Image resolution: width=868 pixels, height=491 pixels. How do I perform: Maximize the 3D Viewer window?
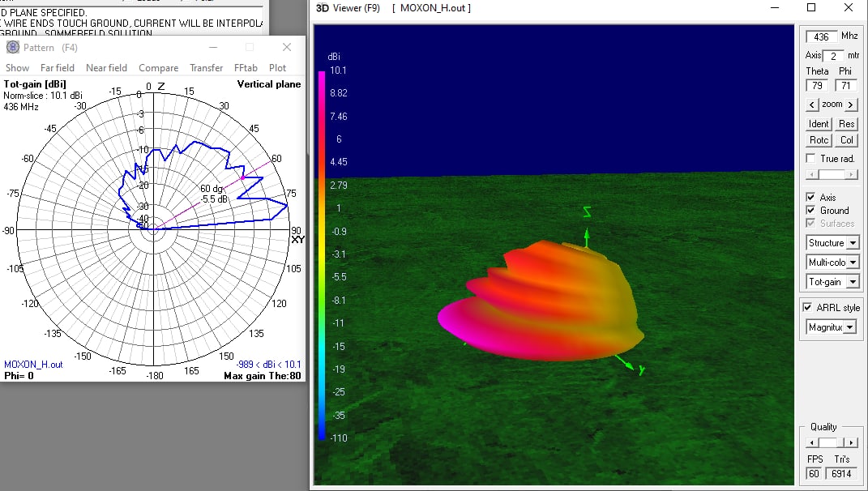(x=811, y=8)
